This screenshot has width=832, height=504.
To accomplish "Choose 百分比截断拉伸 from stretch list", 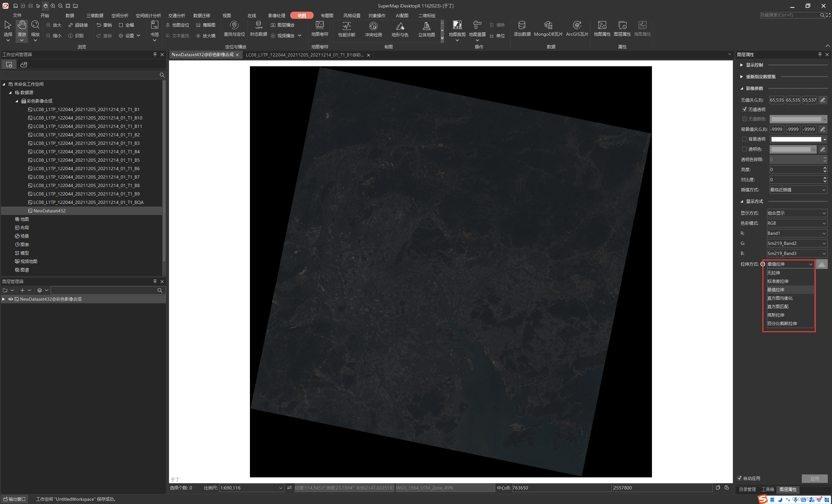I will [782, 323].
